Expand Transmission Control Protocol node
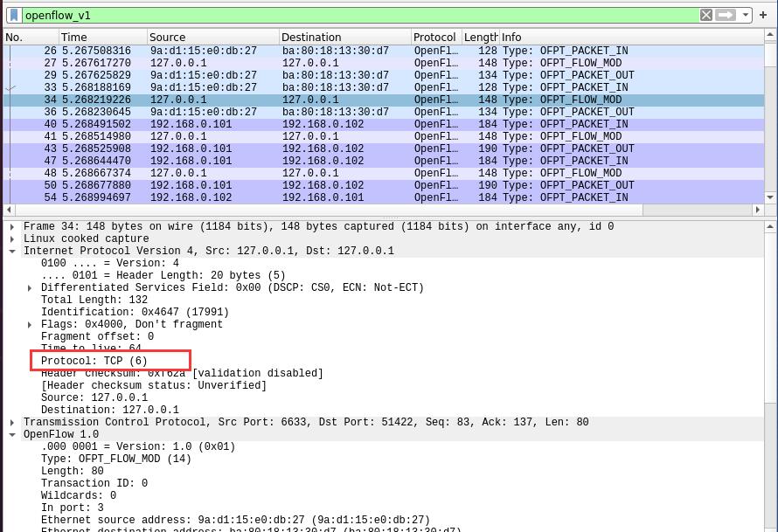 point(12,423)
